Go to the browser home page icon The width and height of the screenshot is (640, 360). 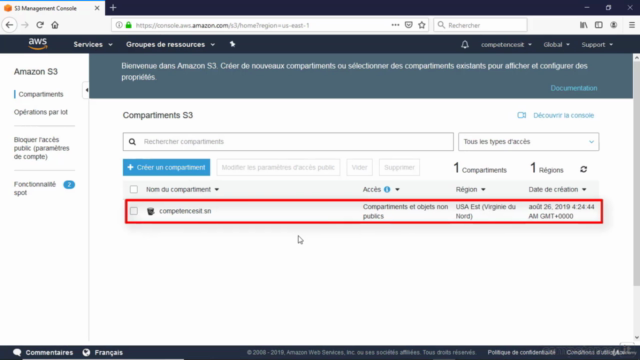coord(55,25)
